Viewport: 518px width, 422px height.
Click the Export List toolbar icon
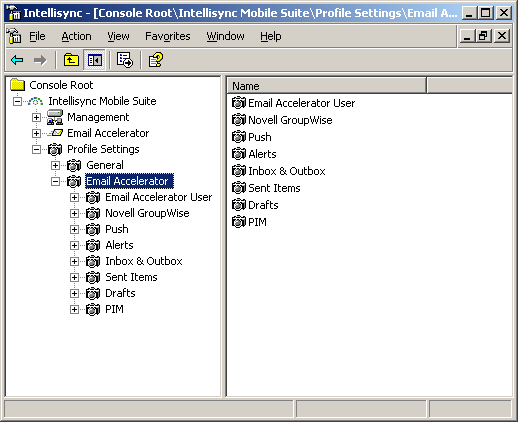tap(125, 60)
